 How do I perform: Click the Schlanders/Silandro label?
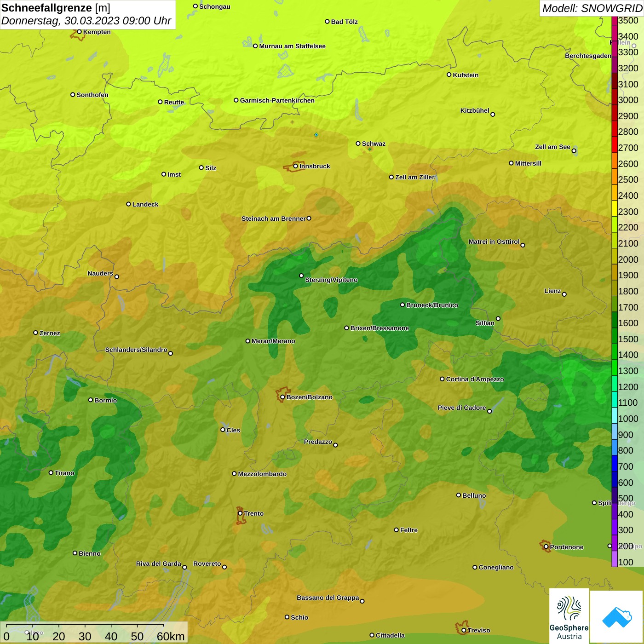136,350
